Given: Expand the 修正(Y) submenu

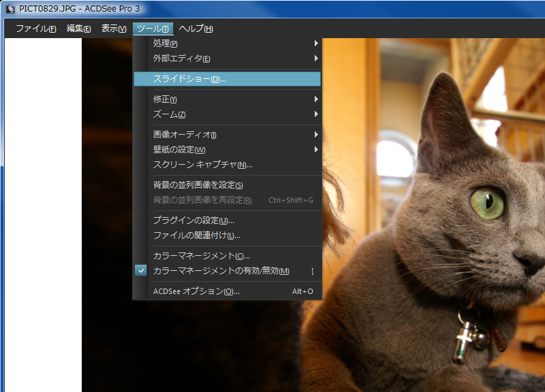Looking at the screenshot, I should [x=227, y=99].
